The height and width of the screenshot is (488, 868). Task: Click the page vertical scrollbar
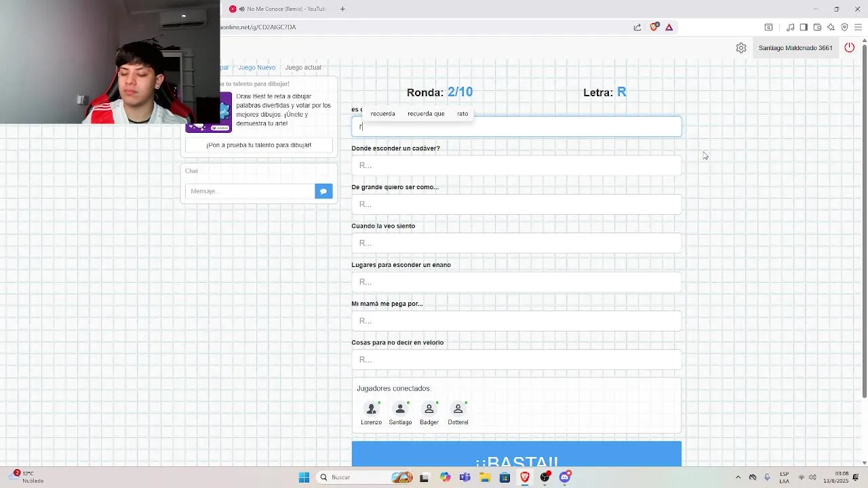coord(864,220)
